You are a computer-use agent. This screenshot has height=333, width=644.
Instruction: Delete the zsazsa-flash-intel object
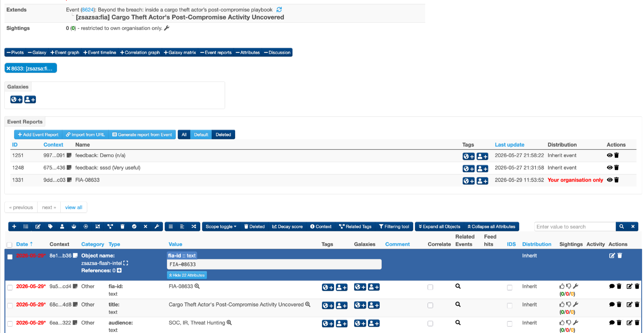[620, 255]
